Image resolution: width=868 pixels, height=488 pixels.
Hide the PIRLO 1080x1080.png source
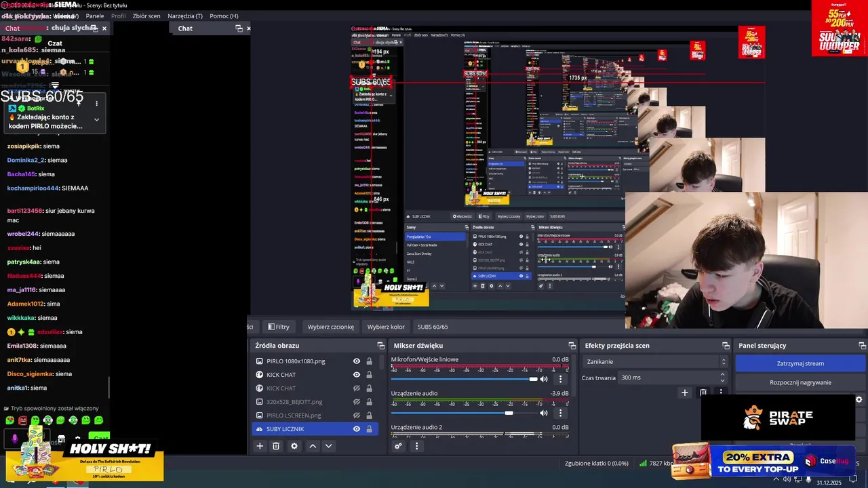357,361
